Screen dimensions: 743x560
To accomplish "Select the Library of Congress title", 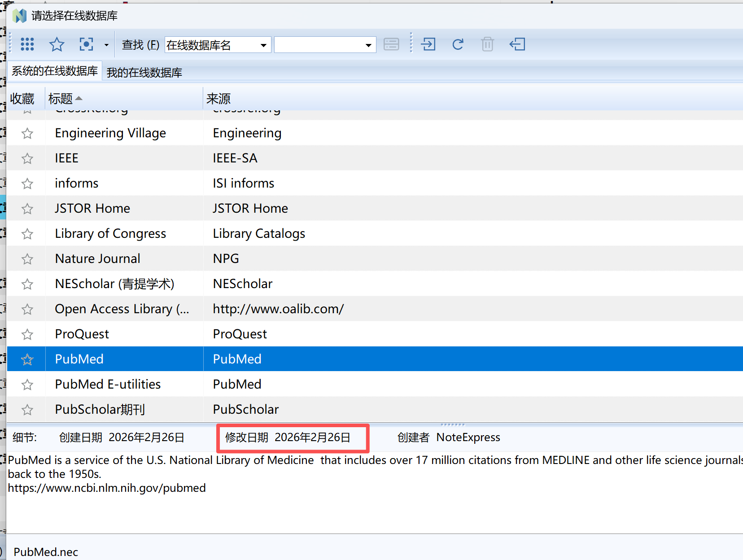I will point(110,234).
